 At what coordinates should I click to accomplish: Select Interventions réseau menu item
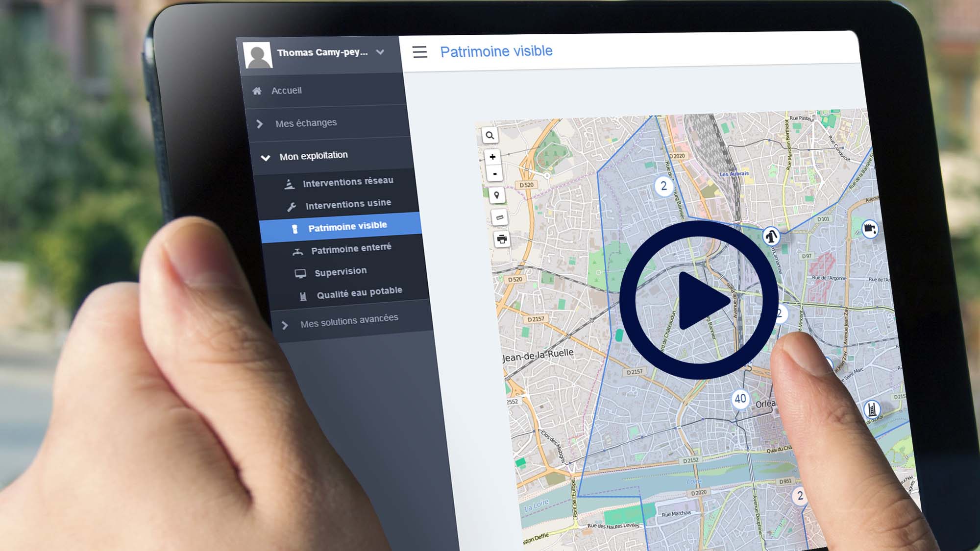coord(347,182)
